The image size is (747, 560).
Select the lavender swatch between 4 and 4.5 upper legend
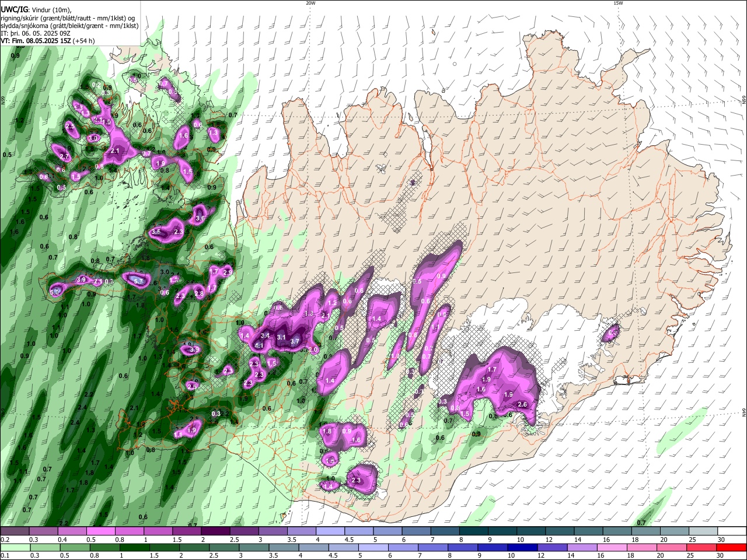(330, 531)
